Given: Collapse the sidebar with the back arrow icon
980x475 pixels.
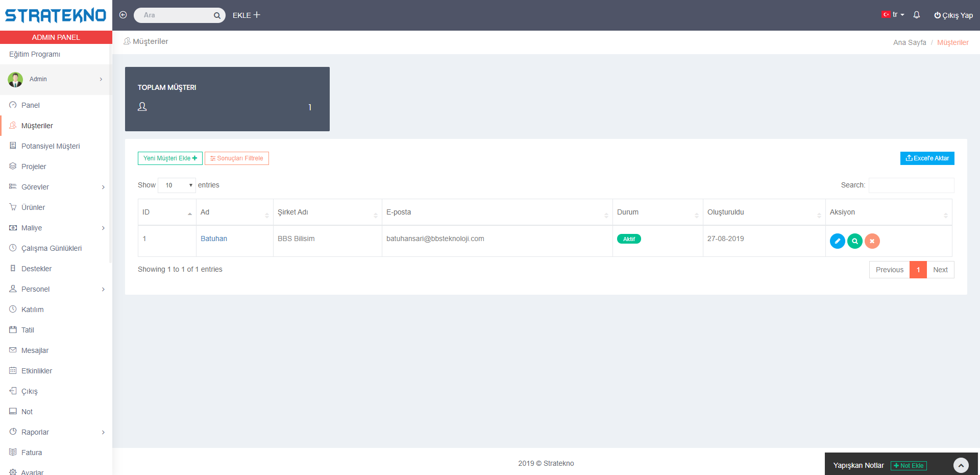Looking at the screenshot, I should point(123,15).
